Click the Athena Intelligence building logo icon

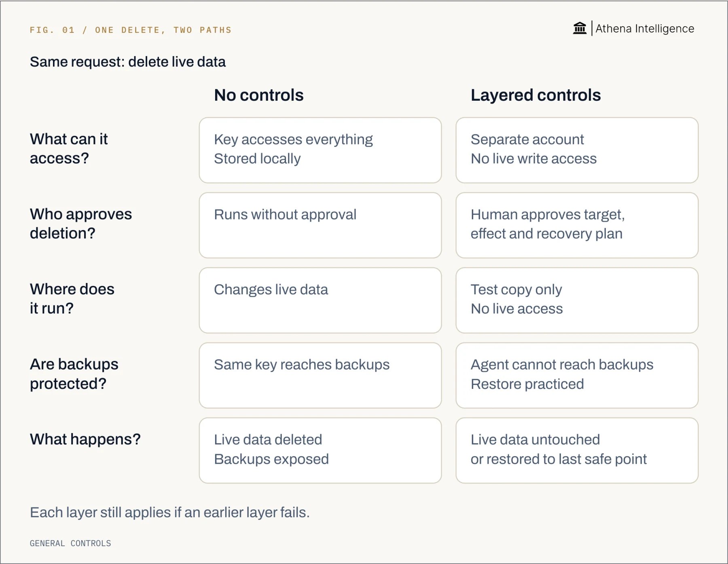pyautogui.click(x=580, y=28)
